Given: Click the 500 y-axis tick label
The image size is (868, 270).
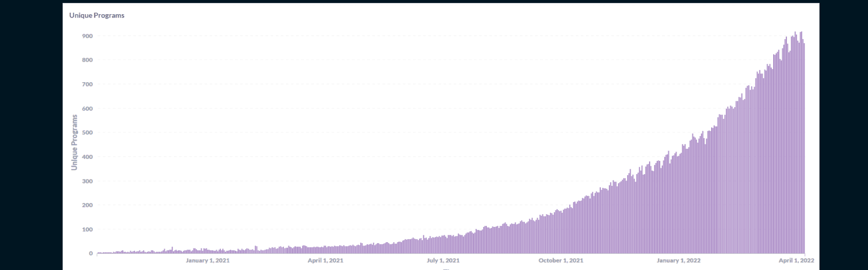Looking at the screenshot, I should (87, 133).
